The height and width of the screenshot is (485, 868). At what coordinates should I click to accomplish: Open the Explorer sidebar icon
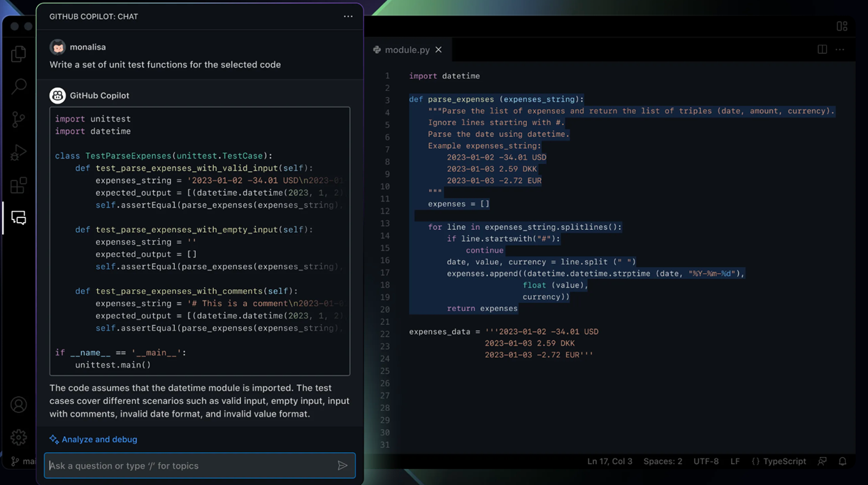tap(18, 52)
